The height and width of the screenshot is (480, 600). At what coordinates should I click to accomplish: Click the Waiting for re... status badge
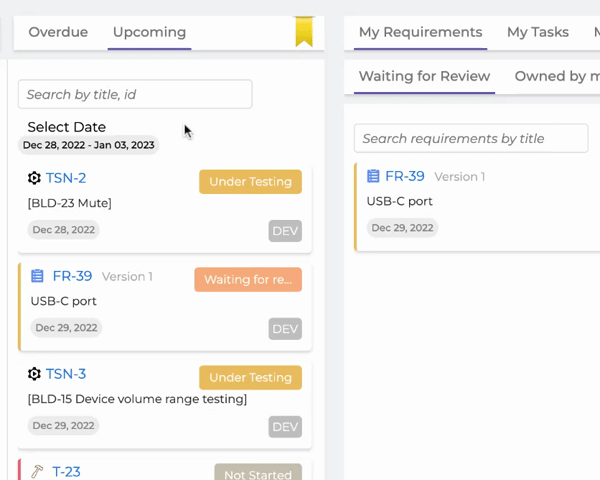pyautogui.click(x=248, y=279)
